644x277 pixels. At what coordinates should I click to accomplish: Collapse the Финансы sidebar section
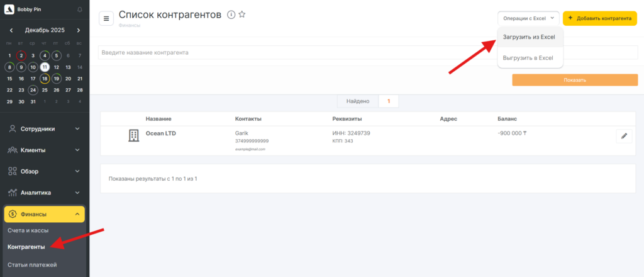tap(44, 214)
